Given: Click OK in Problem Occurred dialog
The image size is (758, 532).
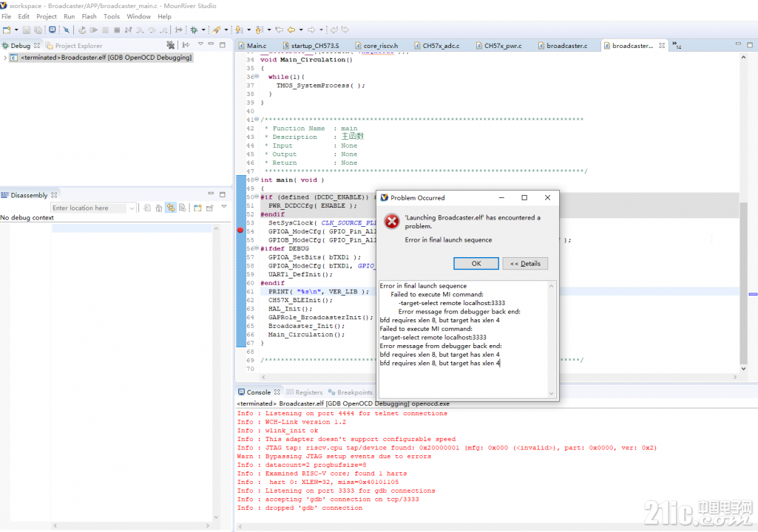Looking at the screenshot, I should 476,263.
